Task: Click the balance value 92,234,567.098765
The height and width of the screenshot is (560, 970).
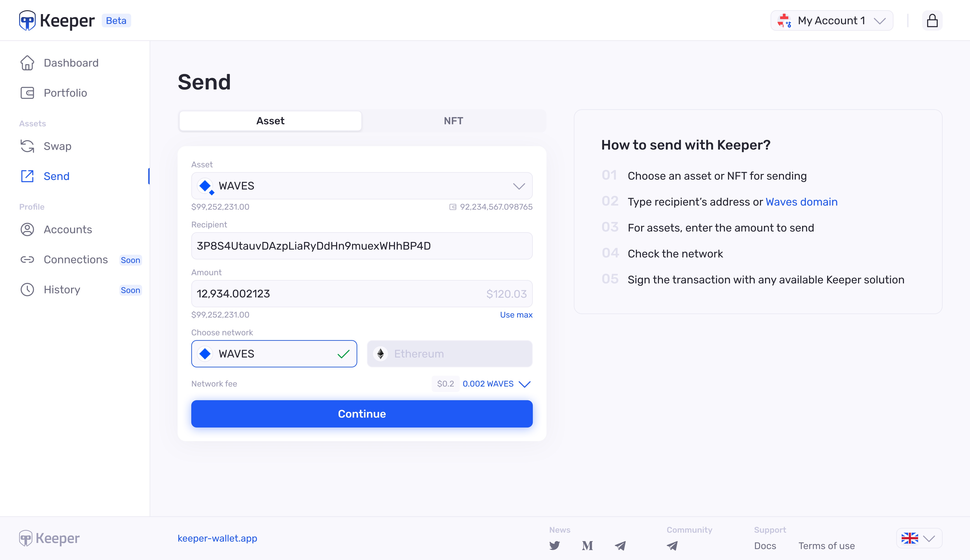Action: point(496,207)
